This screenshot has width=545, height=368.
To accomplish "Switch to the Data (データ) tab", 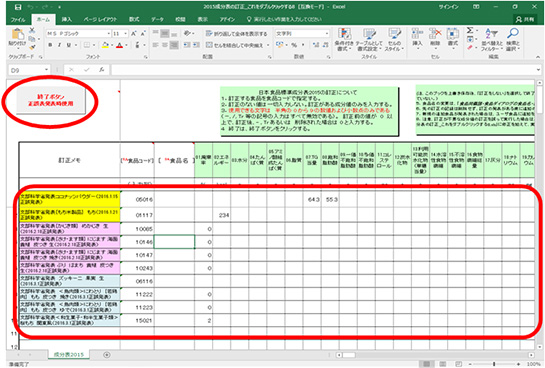I will pyautogui.click(x=157, y=19).
